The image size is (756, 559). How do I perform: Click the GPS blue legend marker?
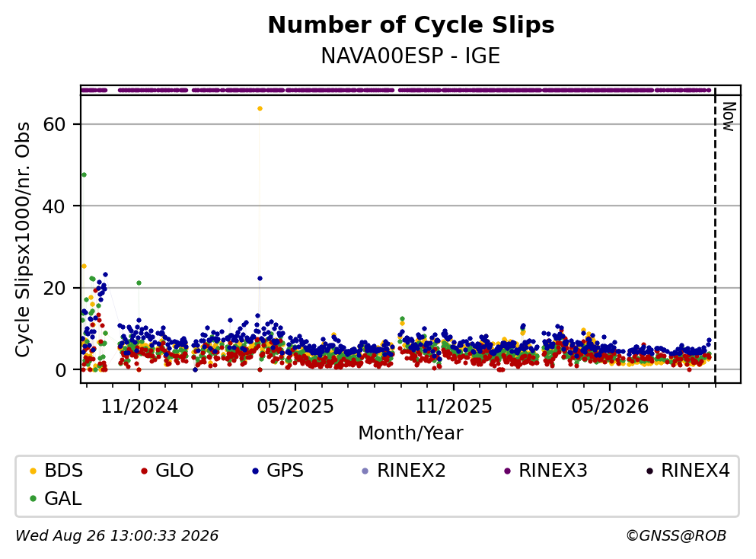pos(255,471)
